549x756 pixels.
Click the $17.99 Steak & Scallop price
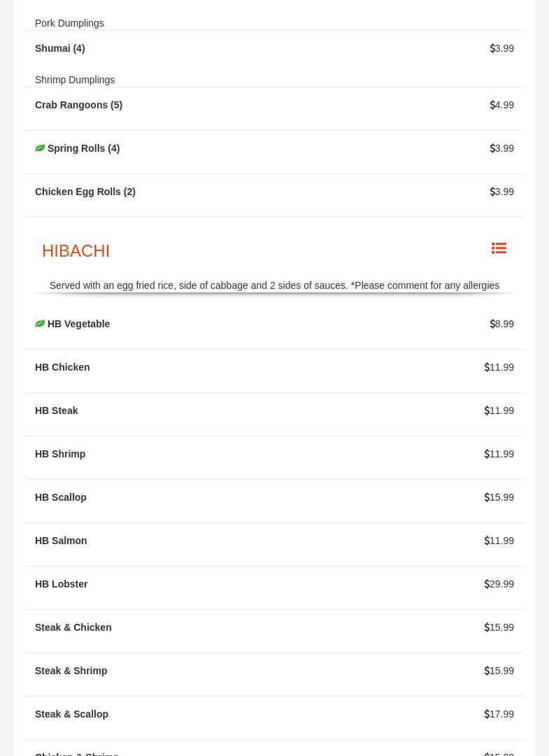499,714
